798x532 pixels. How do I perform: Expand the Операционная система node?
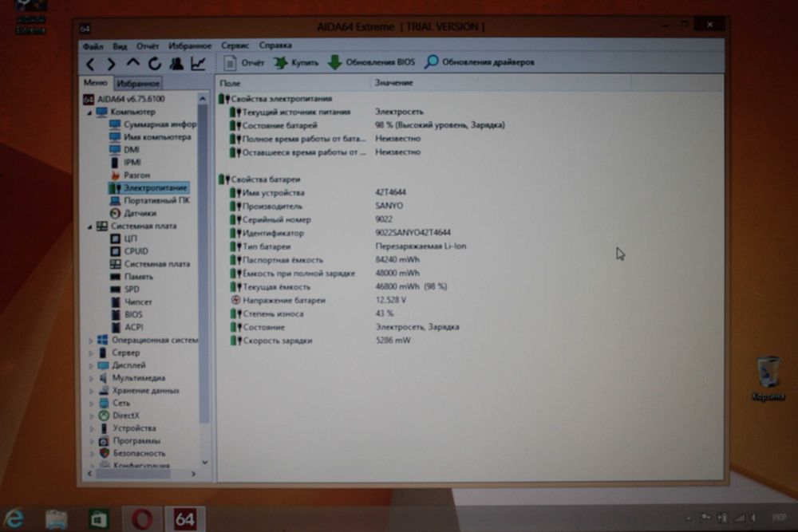coord(91,341)
